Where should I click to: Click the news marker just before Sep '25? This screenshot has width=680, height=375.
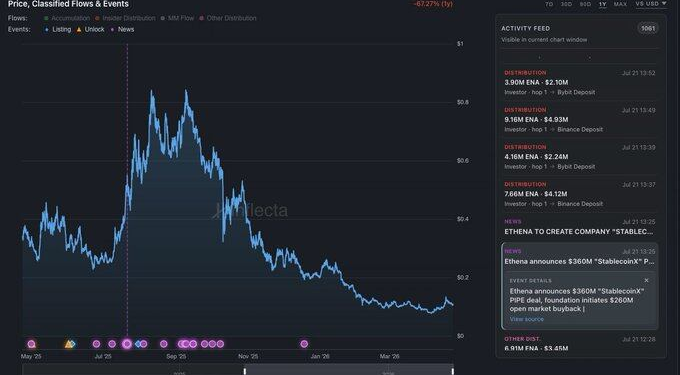pyautogui.click(x=163, y=344)
